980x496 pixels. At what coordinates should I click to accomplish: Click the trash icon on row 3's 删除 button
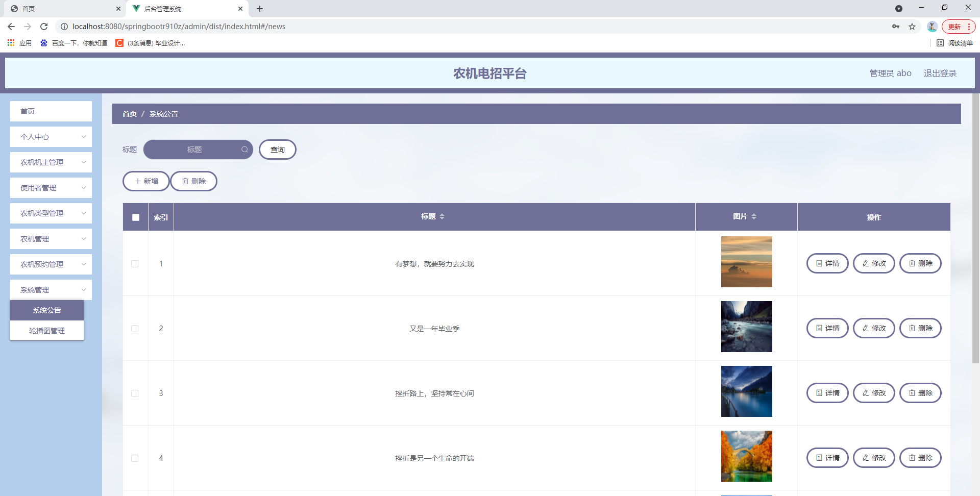[912, 393]
